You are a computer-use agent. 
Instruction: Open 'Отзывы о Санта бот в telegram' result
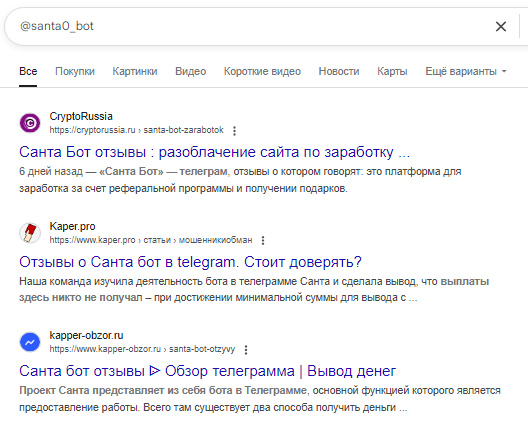pos(190,262)
